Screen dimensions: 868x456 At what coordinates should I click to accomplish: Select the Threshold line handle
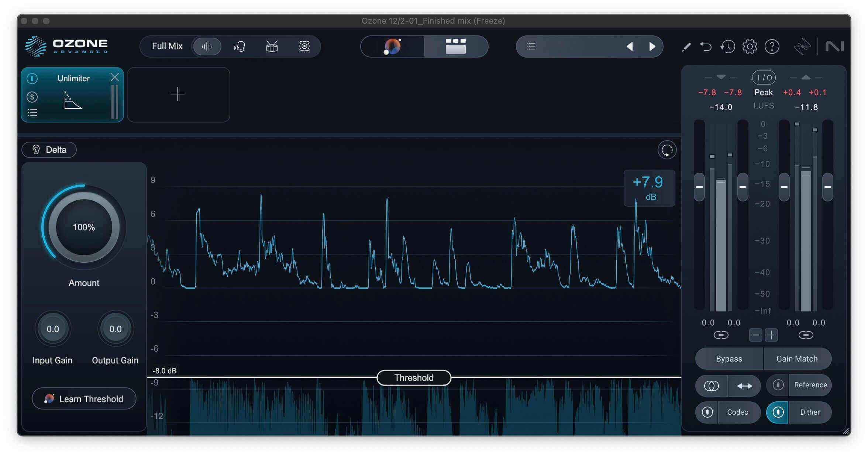tap(414, 378)
